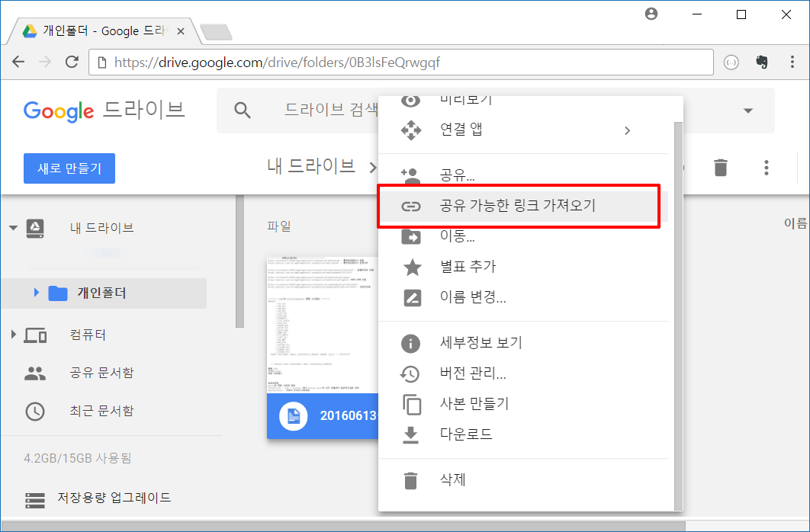The image size is (810, 532).
Task: Click the 새로 만들기 button
Action: [x=69, y=168]
